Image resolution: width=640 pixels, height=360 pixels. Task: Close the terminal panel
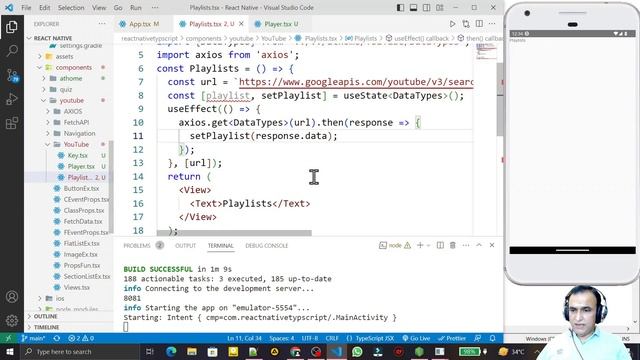pyautogui.click(x=492, y=245)
